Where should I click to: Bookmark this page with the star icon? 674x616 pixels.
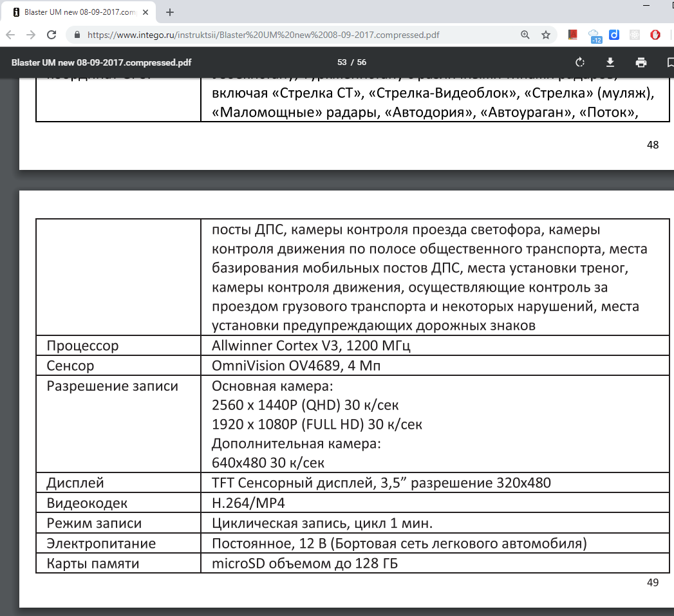pyautogui.click(x=546, y=35)
